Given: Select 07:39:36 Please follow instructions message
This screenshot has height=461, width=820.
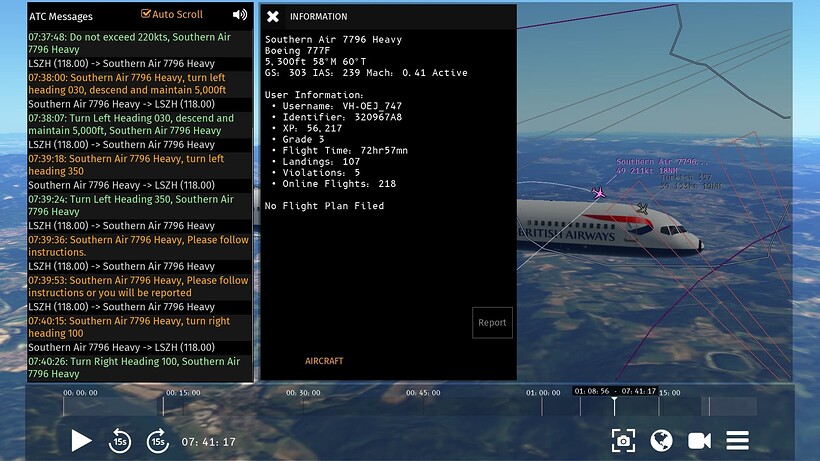Looking at the screenshot, I should point(140,246).
